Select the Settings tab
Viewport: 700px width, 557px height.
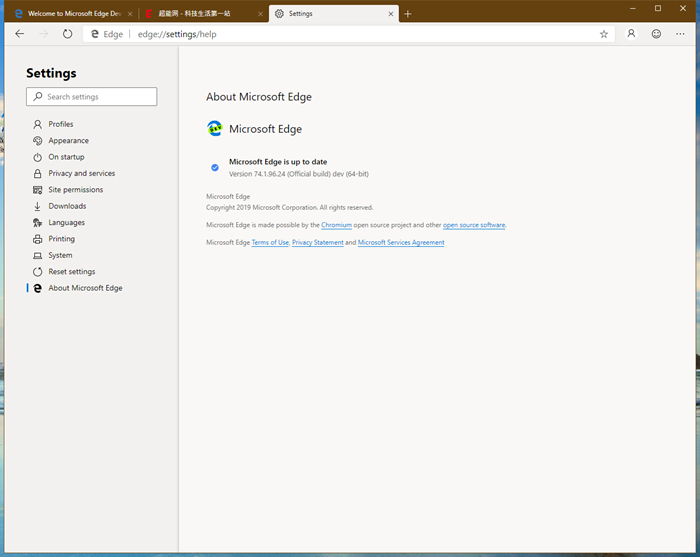tap(333, 14)
